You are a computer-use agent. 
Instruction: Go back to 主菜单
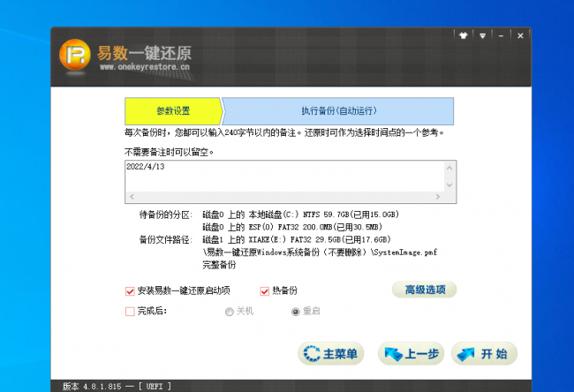(x=330, y=353)
